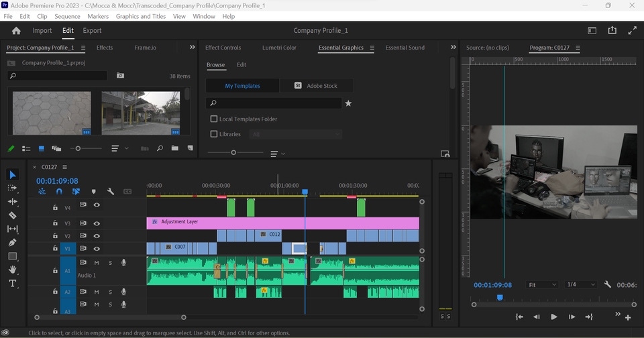The width and height of the screenshot is (644, 338).
Task: Expand the hidden panel tabs chevron beside Frame.io
Action: [x=193, y=48]
